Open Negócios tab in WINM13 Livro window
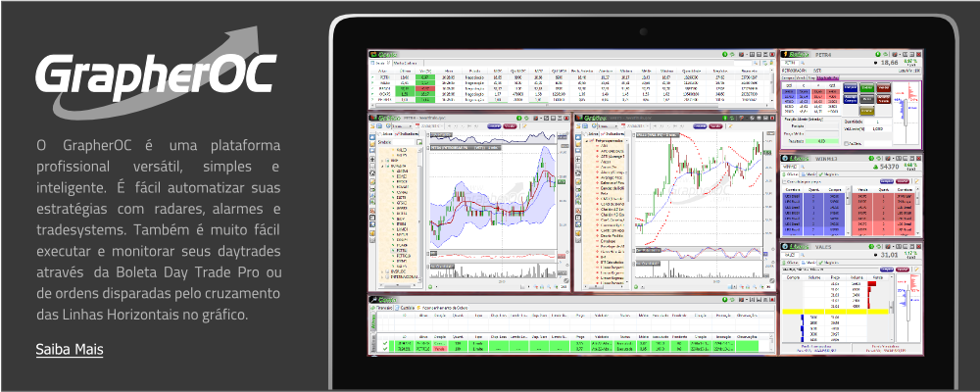The width and height of the screenshot is (980, 392). tap(829, 174)
